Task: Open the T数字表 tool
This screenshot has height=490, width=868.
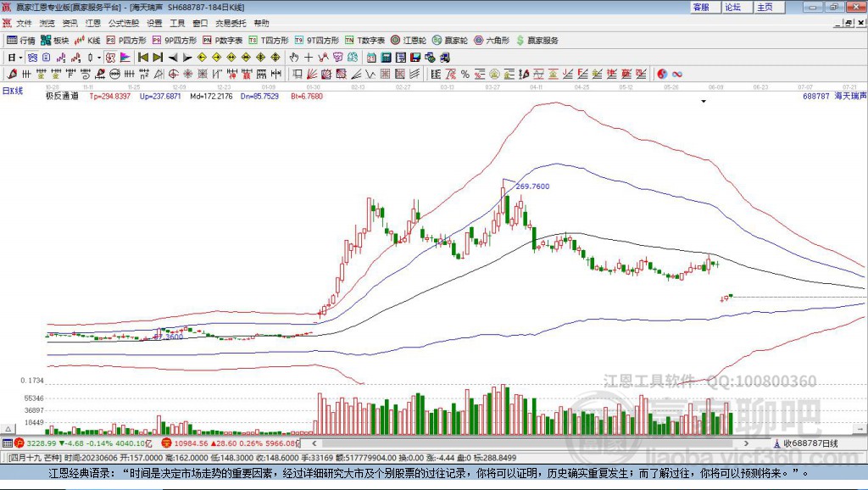Action: (364, 41)
